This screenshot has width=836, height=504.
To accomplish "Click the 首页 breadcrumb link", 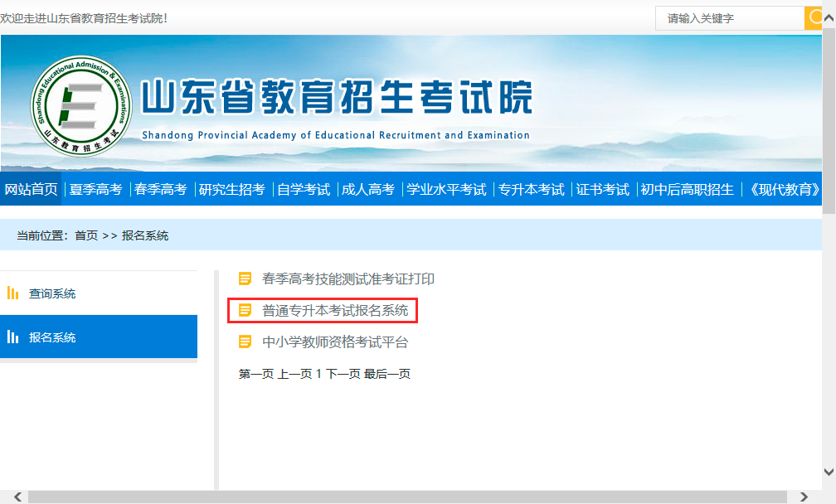I will [86, 235].
